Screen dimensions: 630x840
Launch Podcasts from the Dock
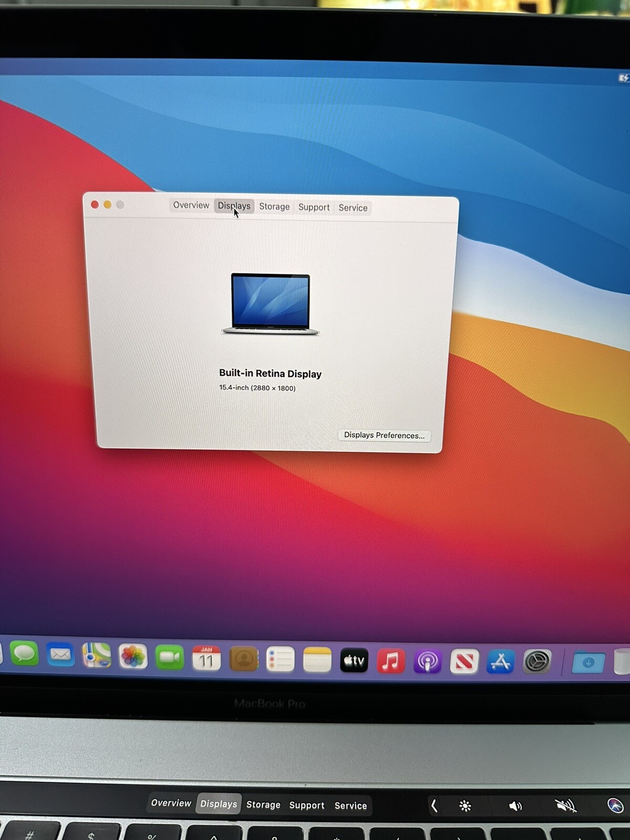point(427,661)
